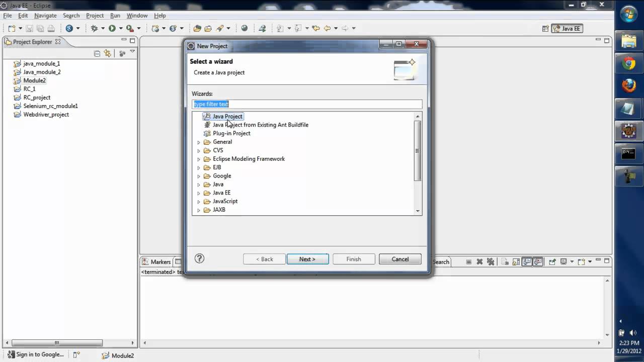The height and width of the screenshot is (362, 644).
Task: Close the Project Explorer tab with X
Action: coord(58,42)
